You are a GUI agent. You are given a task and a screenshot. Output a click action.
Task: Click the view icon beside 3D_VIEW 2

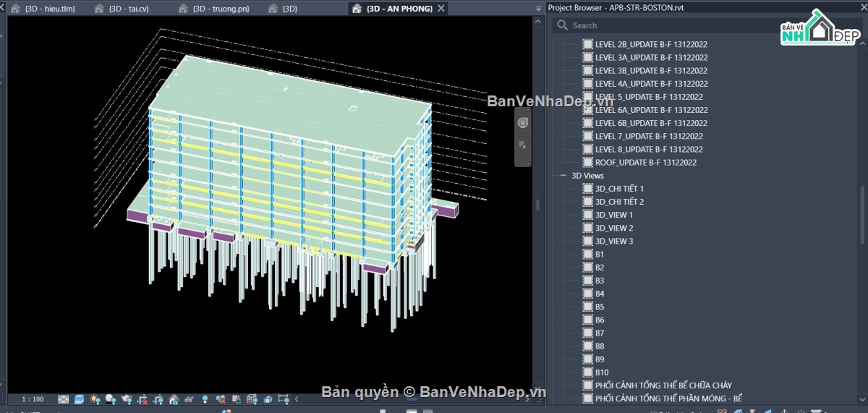(588, 228)
